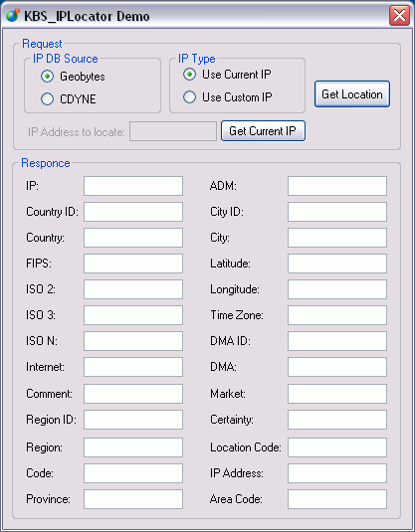The height and width of the screenshot is (532, 415).
Task: Click the Country text box
Action: [133, 238]
